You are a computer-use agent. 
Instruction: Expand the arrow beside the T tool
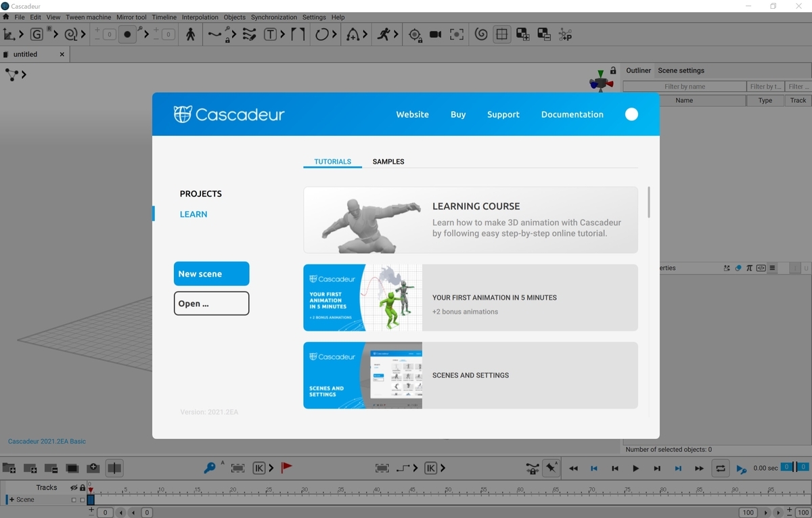[282, 34]
